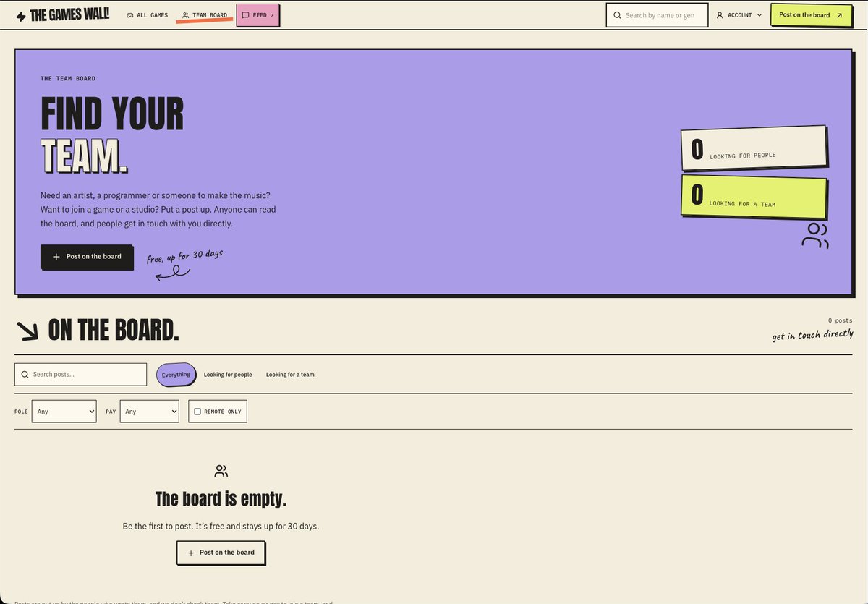Image resolution: width=868 pixels, height=604 pixels.
Task: Click The Games Wall lightning bolt logo
Action: pos(21,16)
